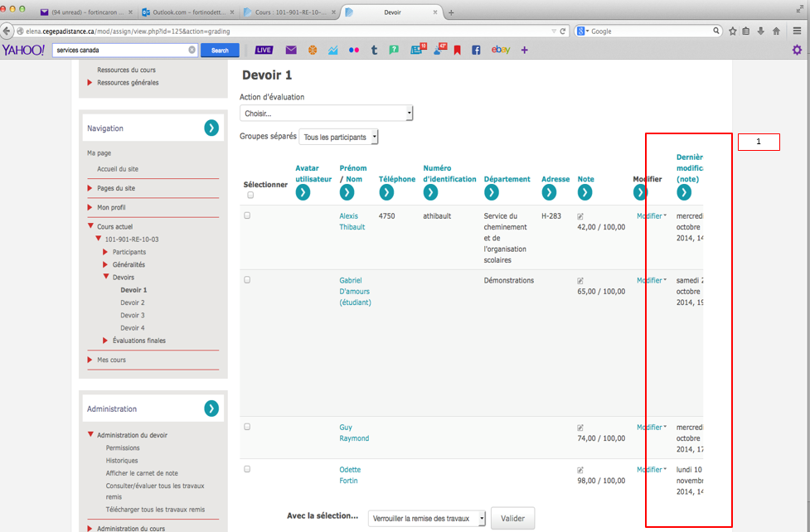Open Modifier dropdown for Guy Raymond
Viewport: 810px width, 532px height.
(x=651, y=428)
